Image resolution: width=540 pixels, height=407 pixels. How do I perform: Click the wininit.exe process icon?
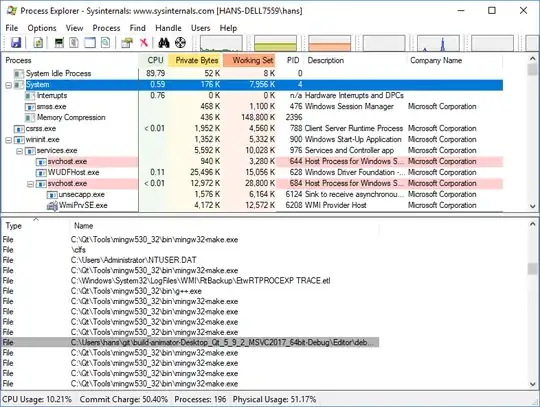tap(19, 140)
